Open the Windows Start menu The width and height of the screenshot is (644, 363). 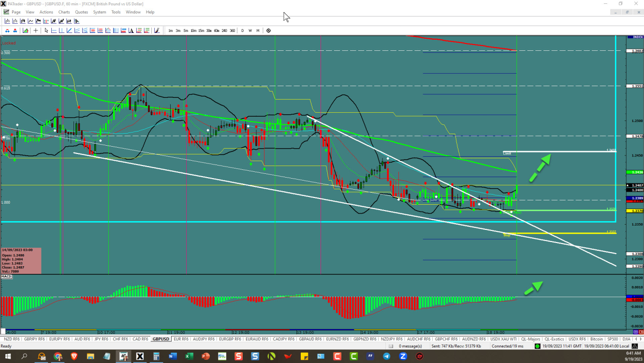[x=8, y=356]
